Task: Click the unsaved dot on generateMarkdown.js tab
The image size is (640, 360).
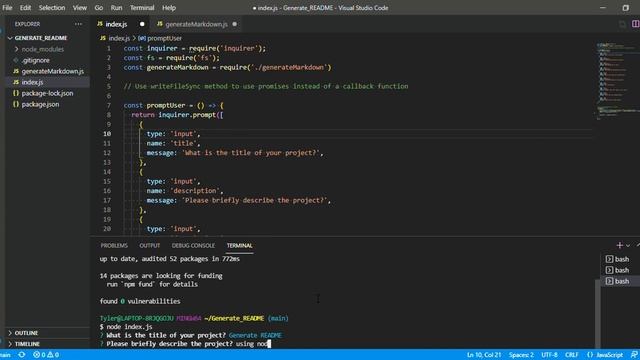Action: point(235,24)
